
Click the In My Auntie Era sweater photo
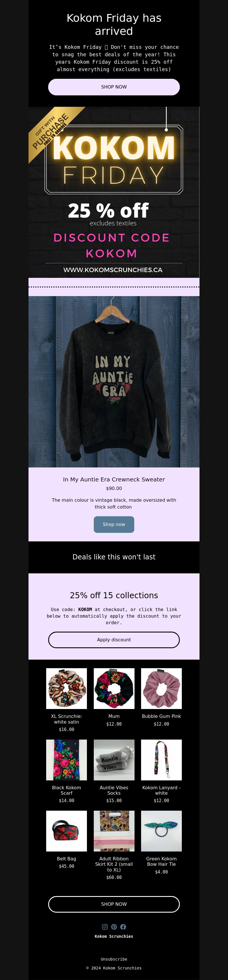coord(114,381)
